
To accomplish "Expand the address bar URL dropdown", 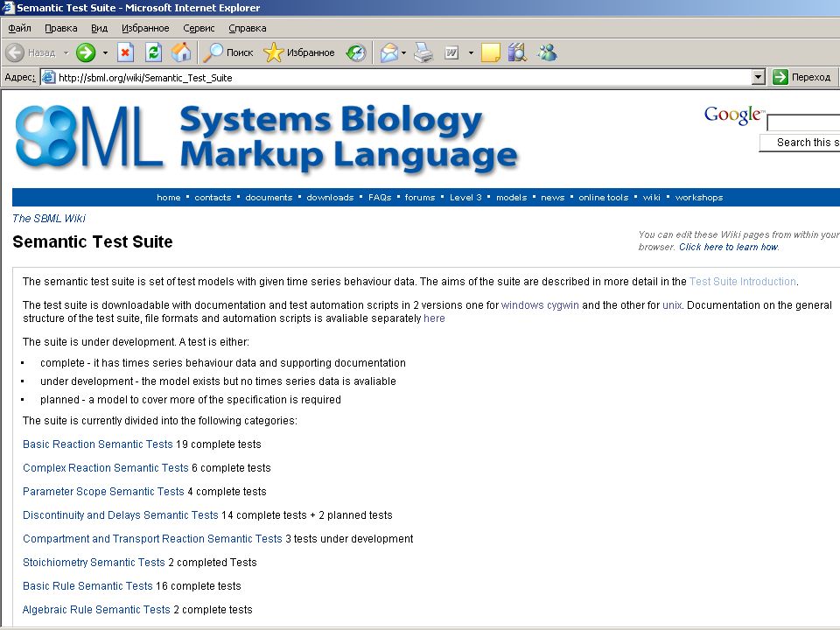I will pos(758,77).
